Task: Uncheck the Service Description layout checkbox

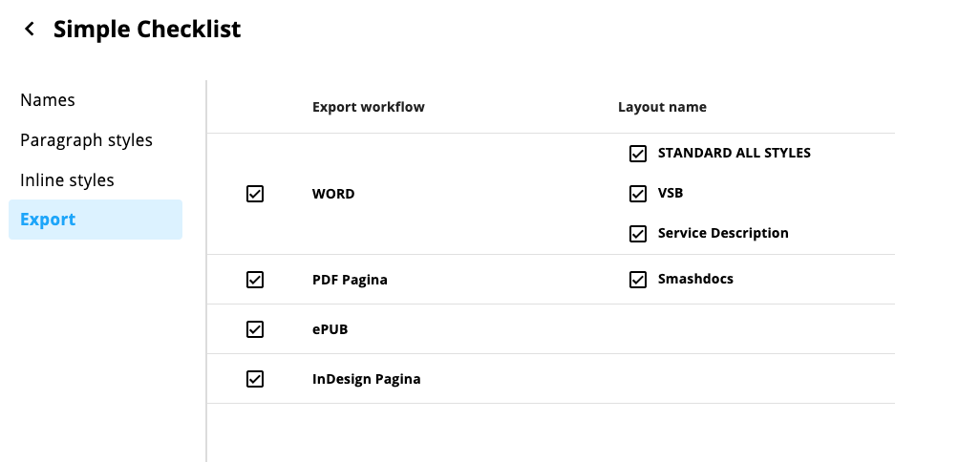Action: pyautogui.click(x=637, y=234)
